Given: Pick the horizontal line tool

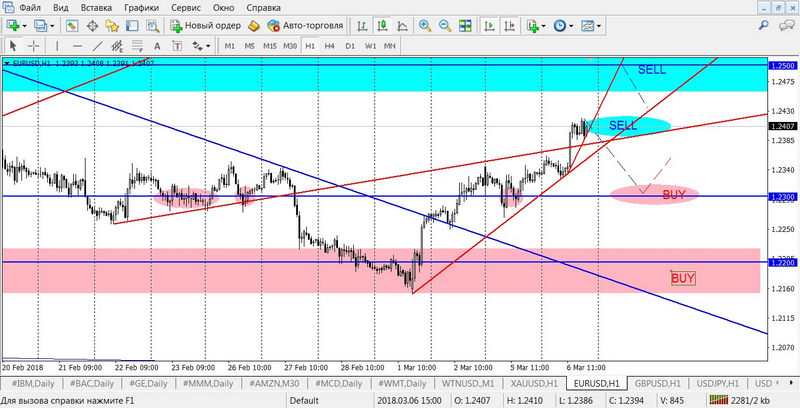Looking at the screenshot, I should pyautogui.click(x=78, y=46).
